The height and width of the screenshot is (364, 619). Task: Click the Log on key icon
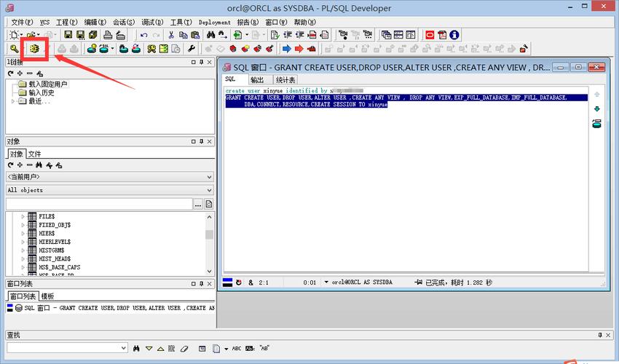pos(14,49)
